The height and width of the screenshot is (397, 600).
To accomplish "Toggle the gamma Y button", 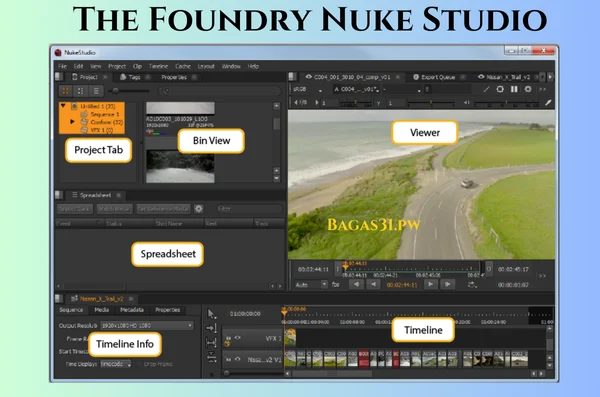I will (x=378, y=103).
